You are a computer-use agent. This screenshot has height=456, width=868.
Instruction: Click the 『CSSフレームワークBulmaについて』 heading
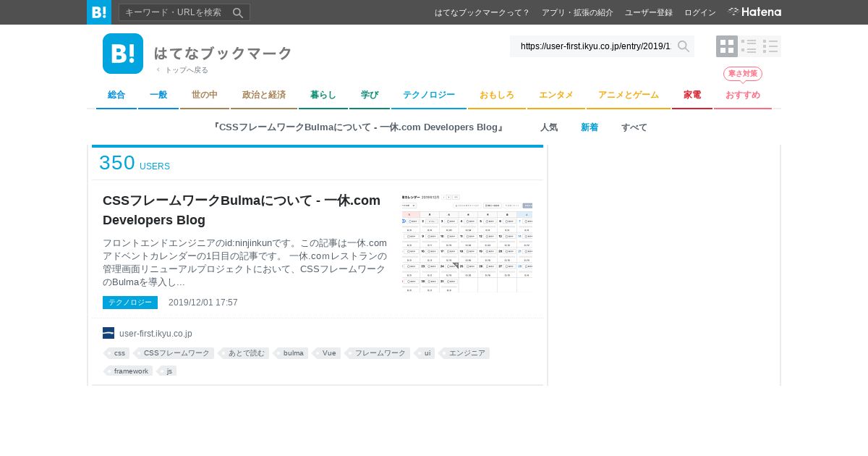click(359, 127)
